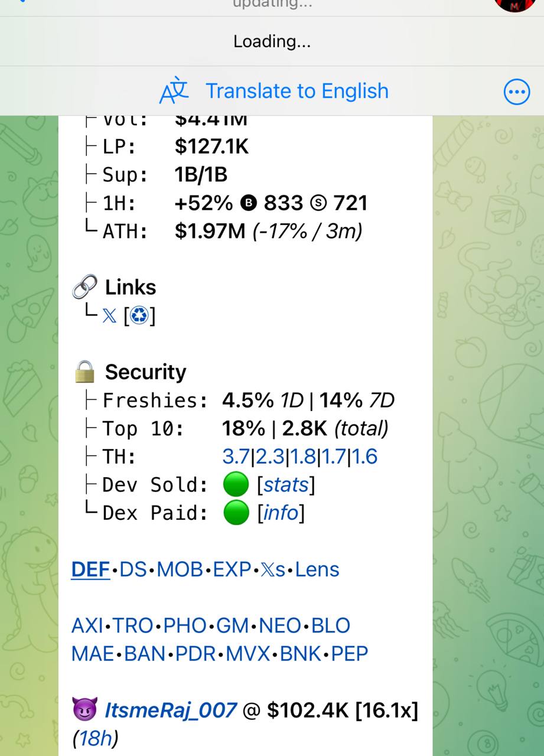Open the three-dots more options button
This screenshot has height=756, width=544.
pyautogui.click(x=517, y=92)
